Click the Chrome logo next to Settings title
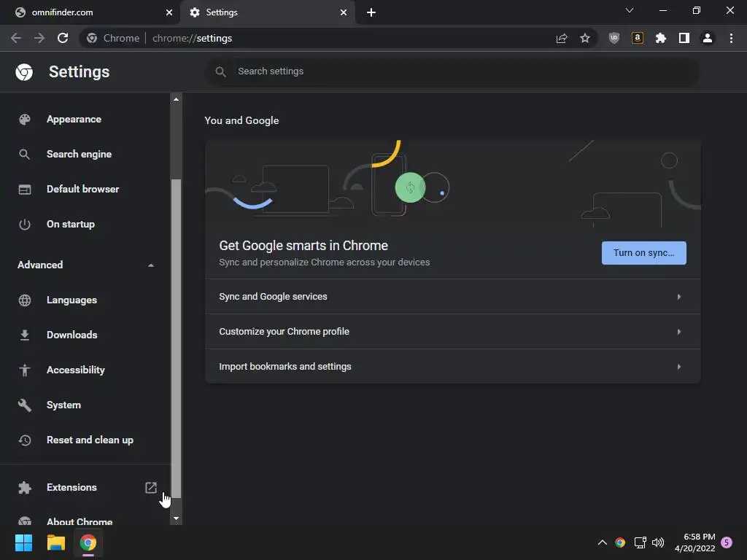Screen dimensions: 747x560 coord(24,72)
